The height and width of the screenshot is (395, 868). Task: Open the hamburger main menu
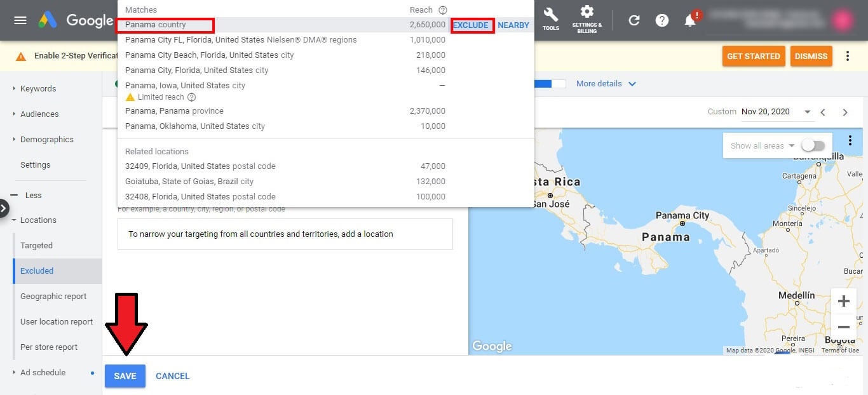click(20, 20)
